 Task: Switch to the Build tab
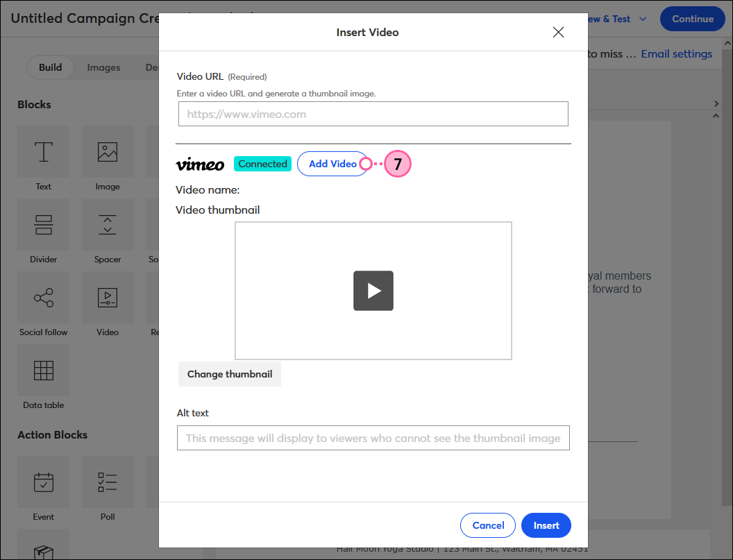click(51, 67)
